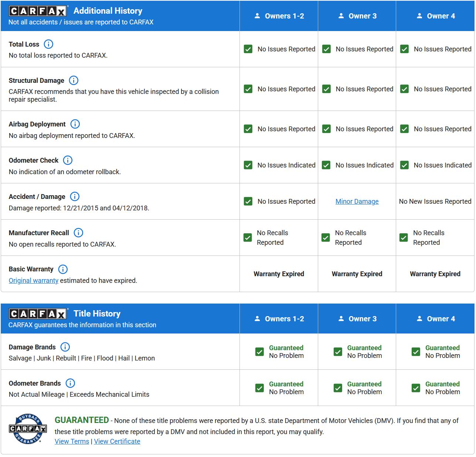Screen dimensions: 476x457
Task: Click the person icon beside Owner 3 in Additional History
Action: click(341, 16)
